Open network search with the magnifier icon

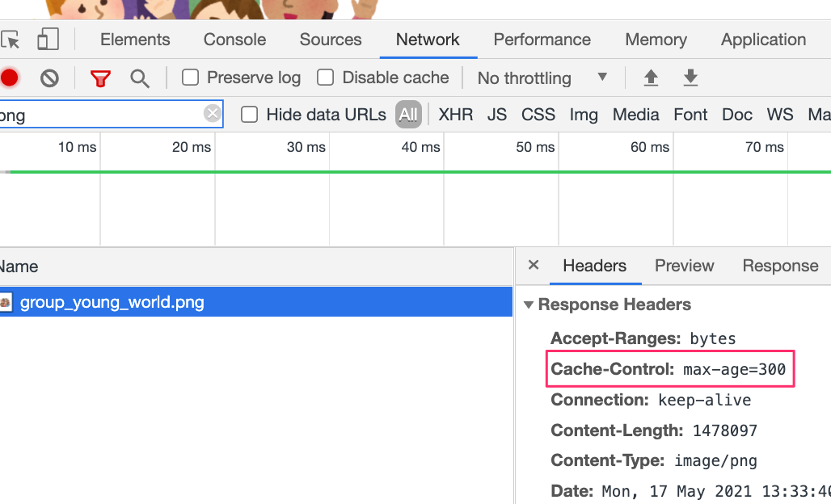(x=140, y=78)
